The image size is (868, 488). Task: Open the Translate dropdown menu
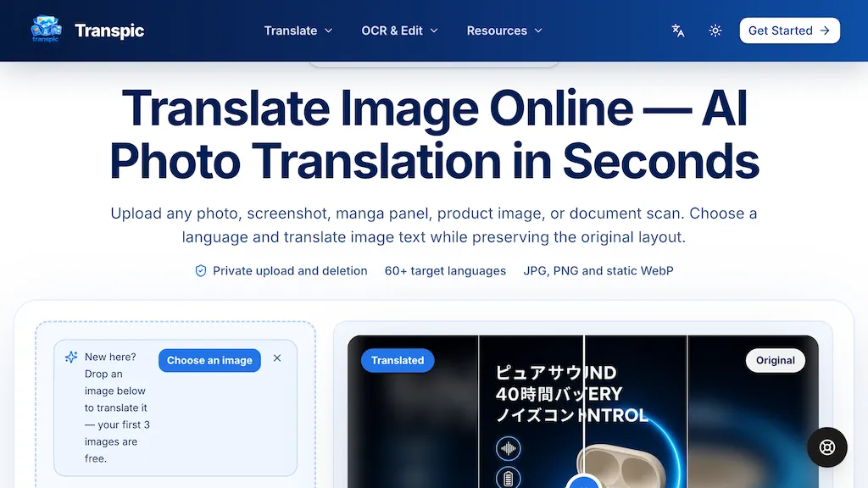pos(298,30)
